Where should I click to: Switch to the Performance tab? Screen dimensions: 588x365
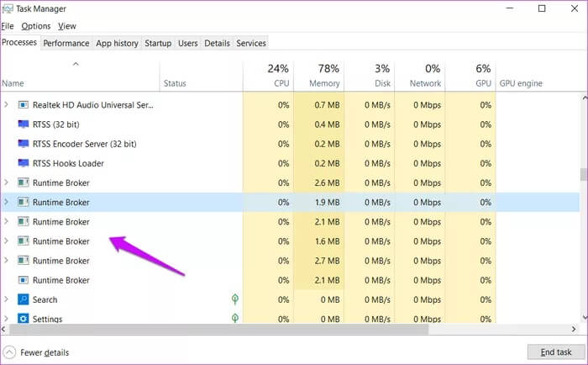click(66, 43)
